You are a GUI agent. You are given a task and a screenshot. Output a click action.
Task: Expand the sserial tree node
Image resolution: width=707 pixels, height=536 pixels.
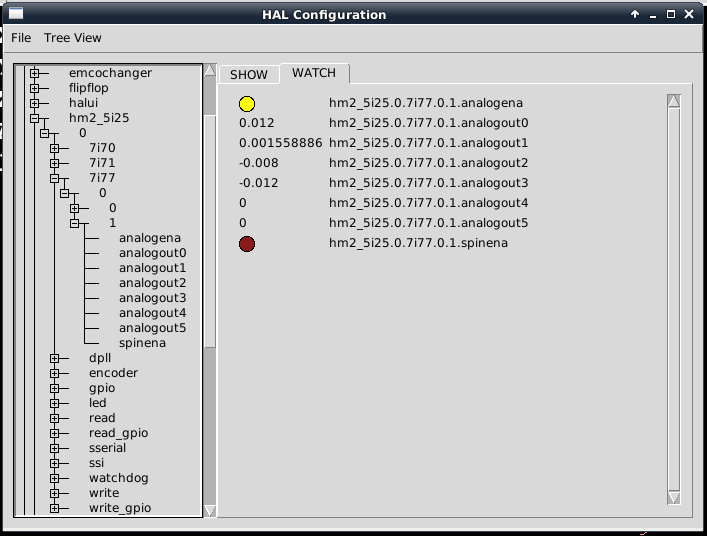[x=55, y=448]
